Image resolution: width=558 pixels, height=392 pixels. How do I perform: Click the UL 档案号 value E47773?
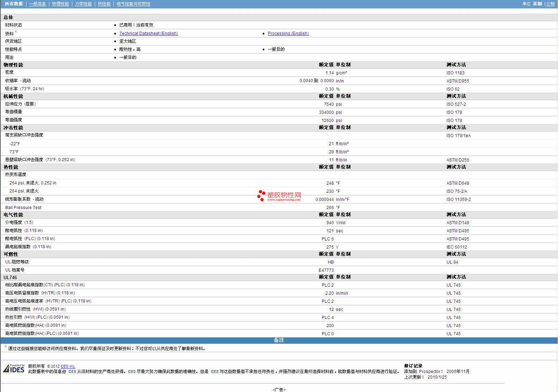(326, 270)
